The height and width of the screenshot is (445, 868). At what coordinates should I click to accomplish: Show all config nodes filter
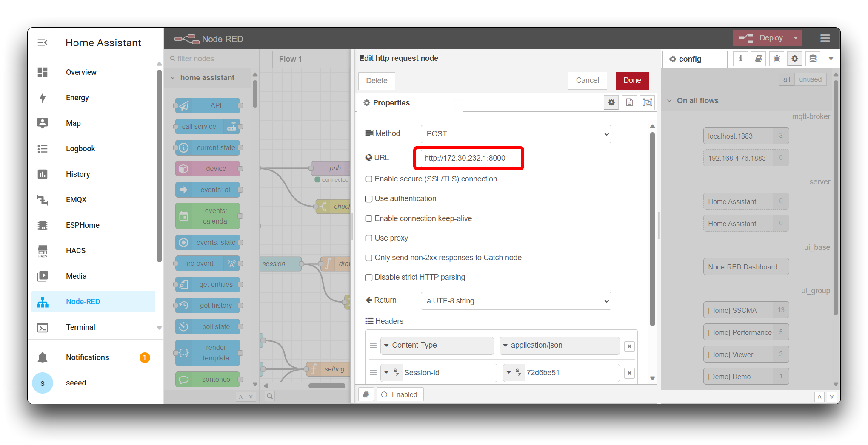(x=787, y=79)
